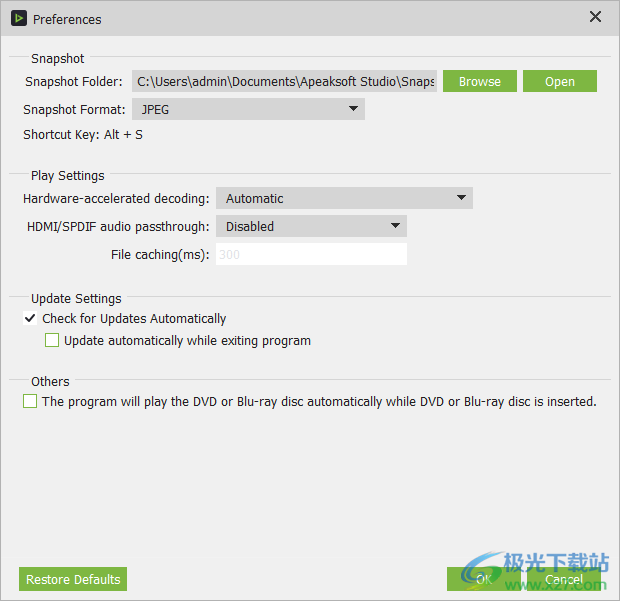This screenshot has height=601, width=620.
Task: Click the Others section header
Action: [50, 382]
